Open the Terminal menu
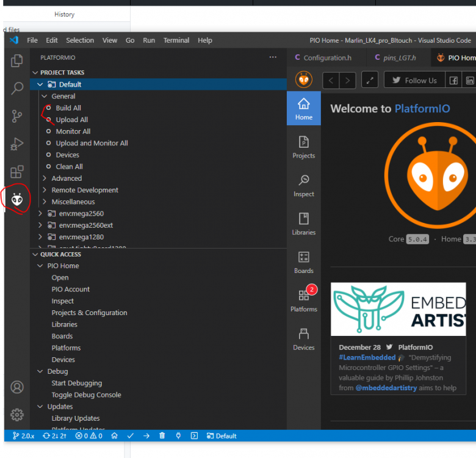476x458 pixels. [x=176, y=40]
